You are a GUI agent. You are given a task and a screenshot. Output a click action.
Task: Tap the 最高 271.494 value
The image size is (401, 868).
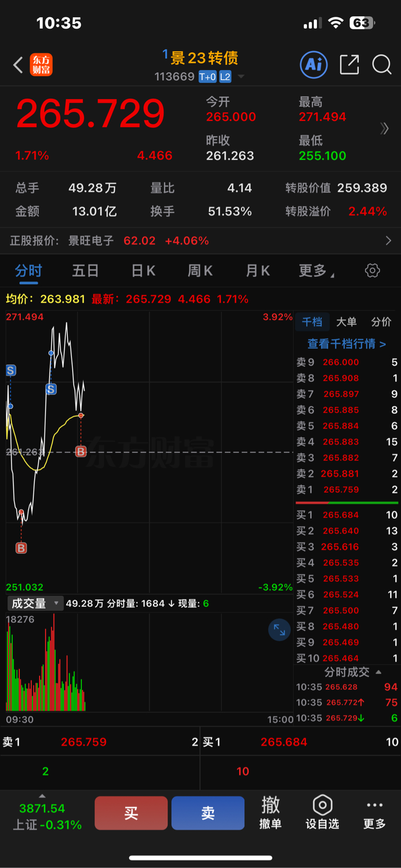pyautogui.click(x=322, y=117)
